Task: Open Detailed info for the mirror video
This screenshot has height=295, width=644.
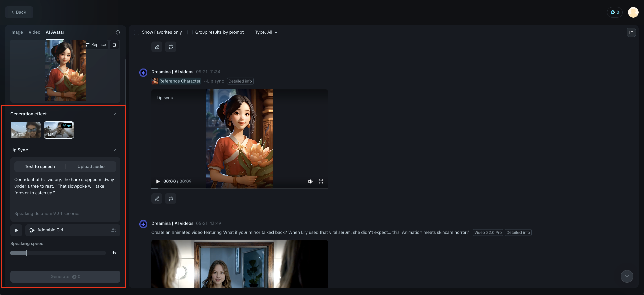Action: [x=518, y=232]
